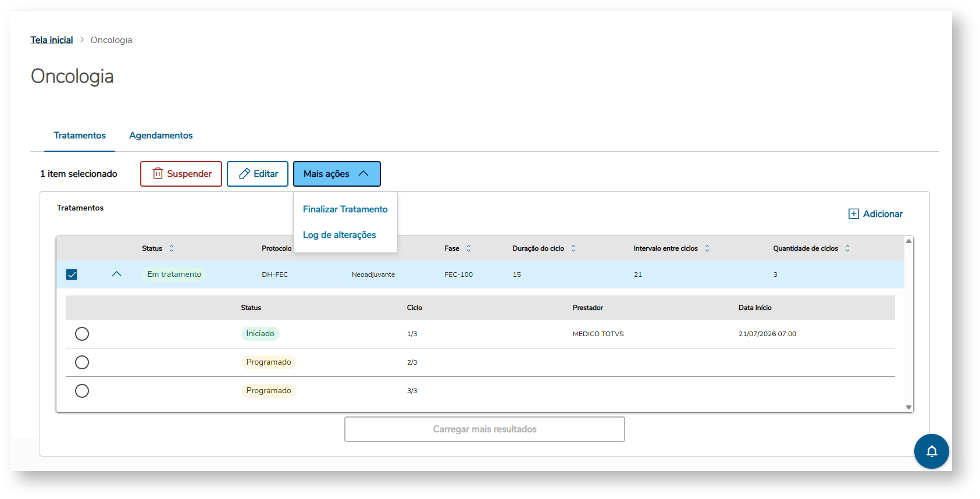Sort by Quantidade de ciclos column
Image resolution: width=980 pixels, height=499 pixels.
tap(847, 248)
